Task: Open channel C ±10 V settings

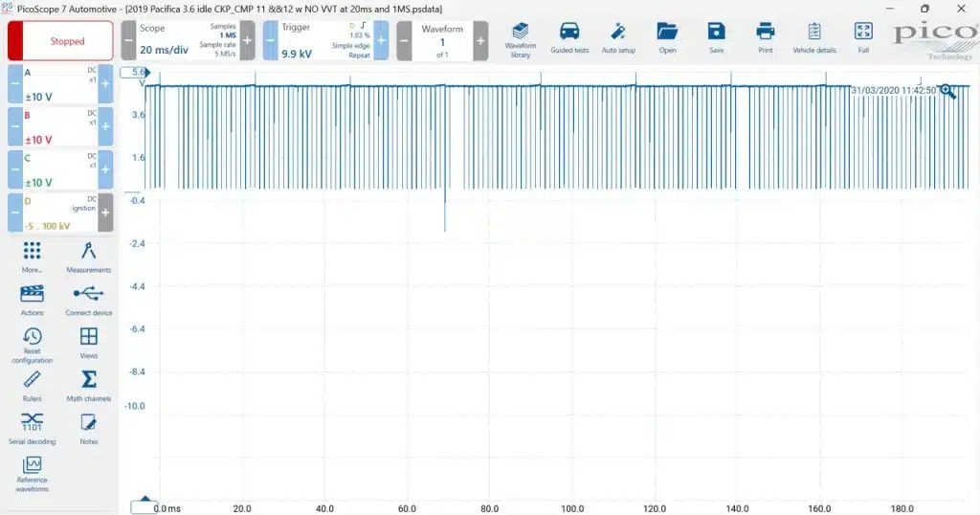Action: point(60,170)
